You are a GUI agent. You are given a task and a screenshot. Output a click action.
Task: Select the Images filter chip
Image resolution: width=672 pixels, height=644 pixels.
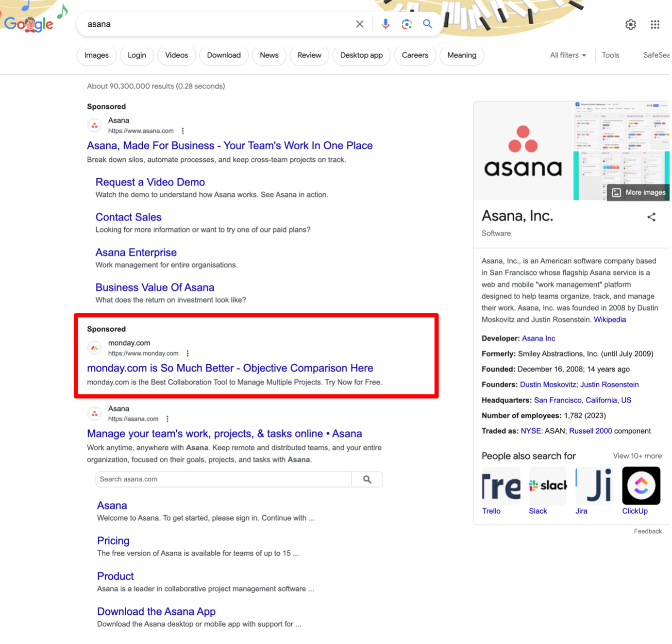pos(96,55)
